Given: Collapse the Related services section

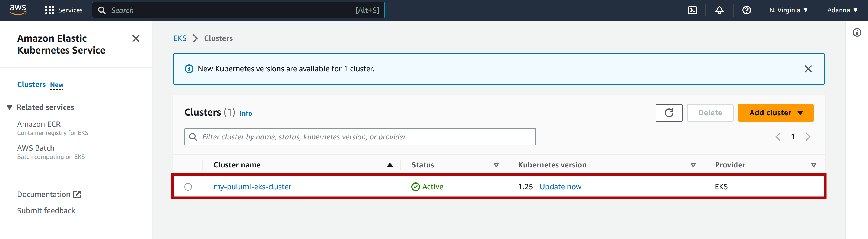Looking at the screenshot, I should click(10, 107).
